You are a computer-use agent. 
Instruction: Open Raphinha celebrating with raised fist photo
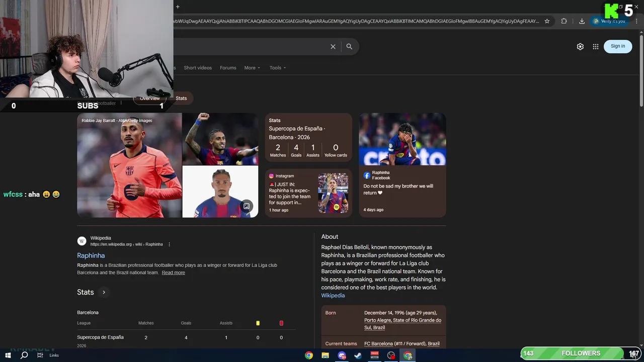[220, 139]
